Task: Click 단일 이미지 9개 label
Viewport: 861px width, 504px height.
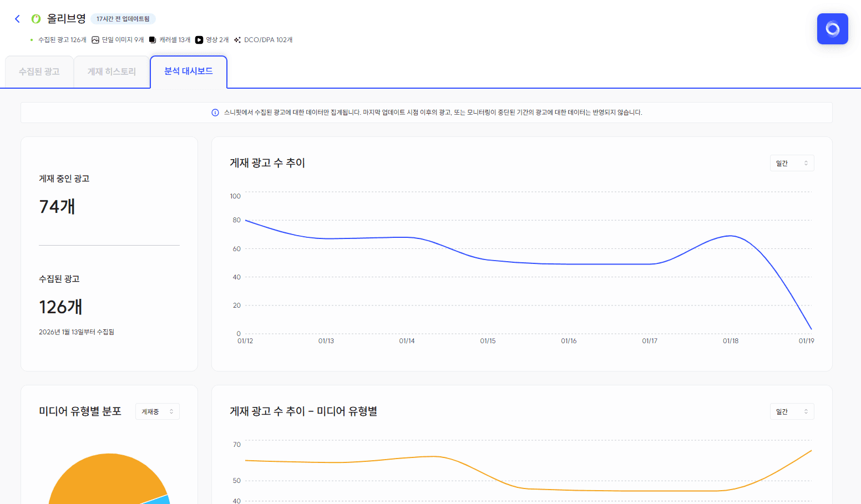Action: [x=123, y=40]
